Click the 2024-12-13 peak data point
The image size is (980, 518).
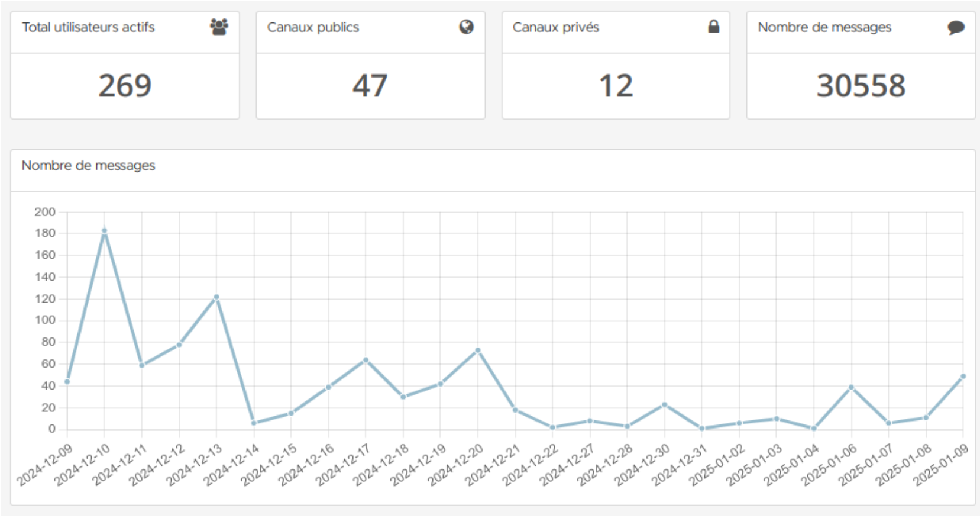coord(216,297)
